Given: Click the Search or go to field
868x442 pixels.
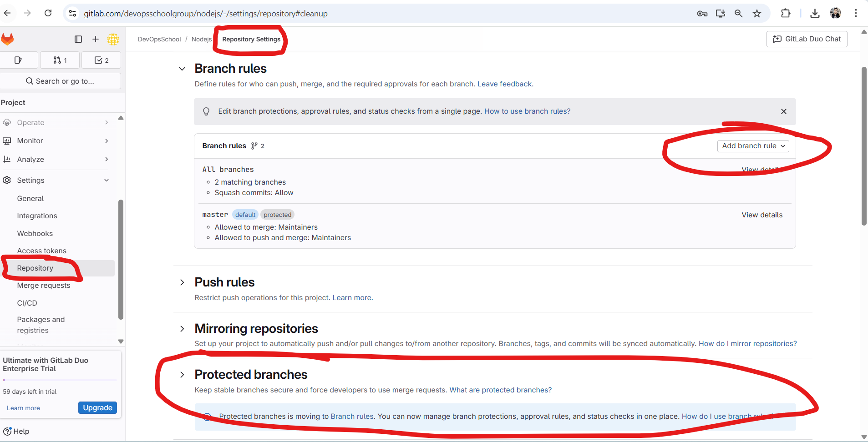Looking at the screenshot, I should tap(60, 81).
